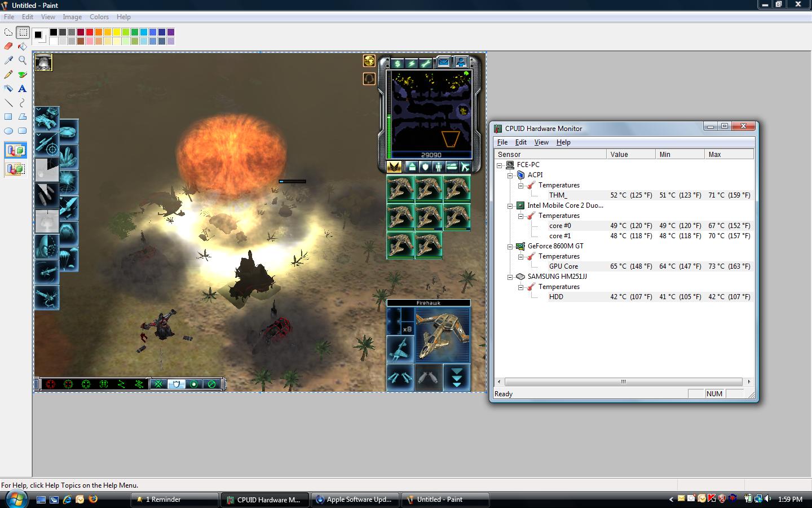Image resolution: width=812 pixels, height=508 pixels.
Task: Choose the Ellipse shape tool in Paint
Action: 8,131
